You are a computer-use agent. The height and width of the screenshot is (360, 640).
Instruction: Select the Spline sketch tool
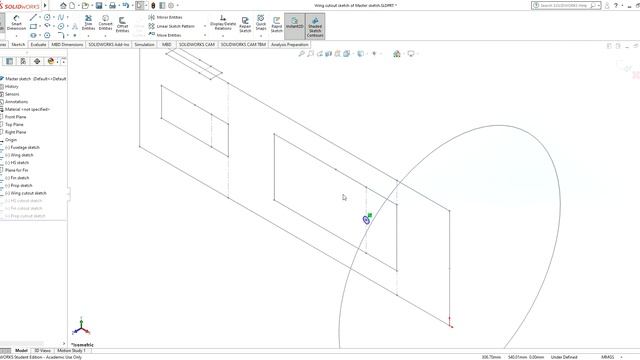(60, 17)
